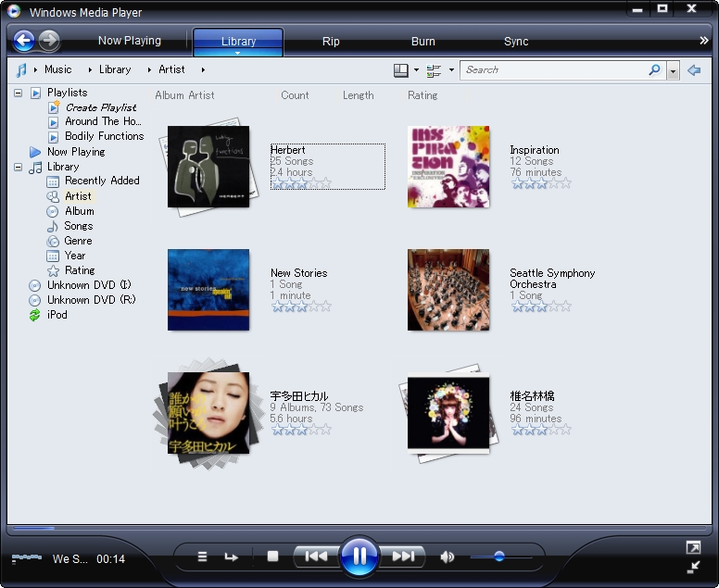The height and width of the screenshot is (588, 719).
Task: Click the 宇多田ヒカル artist thumbnail
Action: coord(208,413)
